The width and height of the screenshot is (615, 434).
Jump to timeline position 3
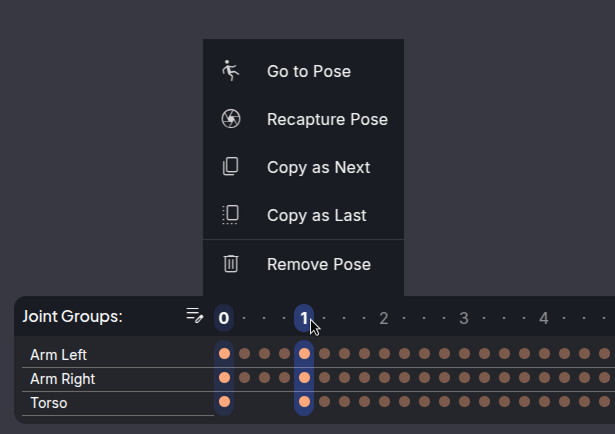point(464,318)
